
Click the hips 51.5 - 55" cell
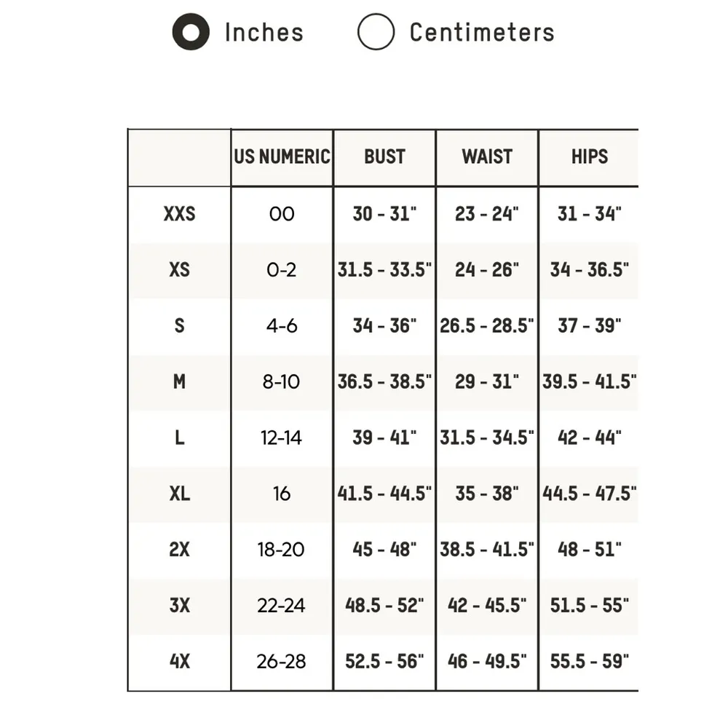[589, 606]
